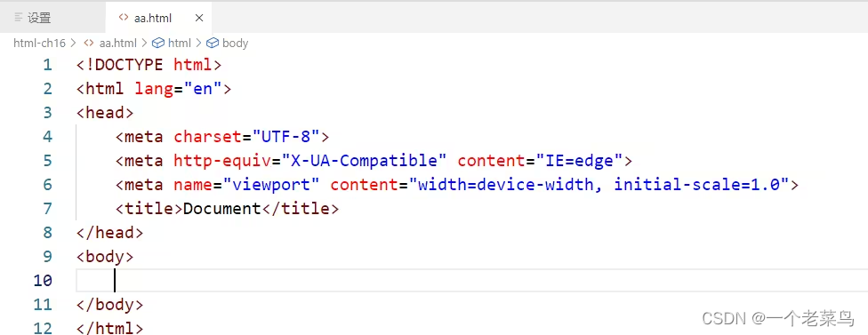Click the charset attribute name
Screen dimensions: 868x335
tap(208, 137)
